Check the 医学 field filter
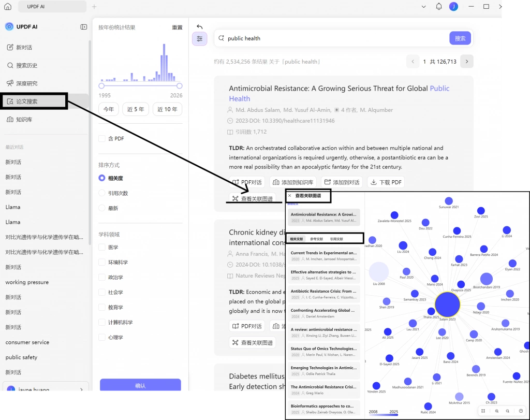 102,247
